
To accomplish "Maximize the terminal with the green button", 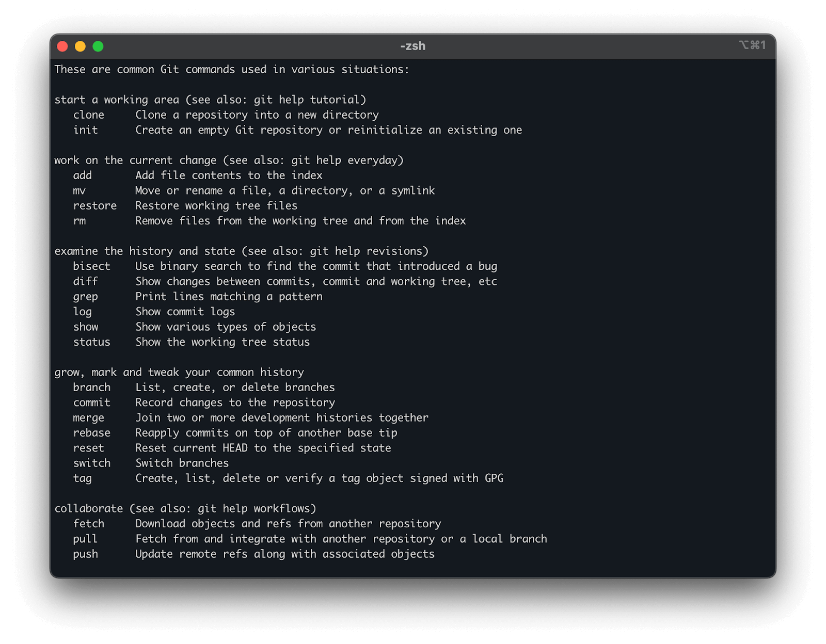I will pyautogui.click(x=98, y=46).
